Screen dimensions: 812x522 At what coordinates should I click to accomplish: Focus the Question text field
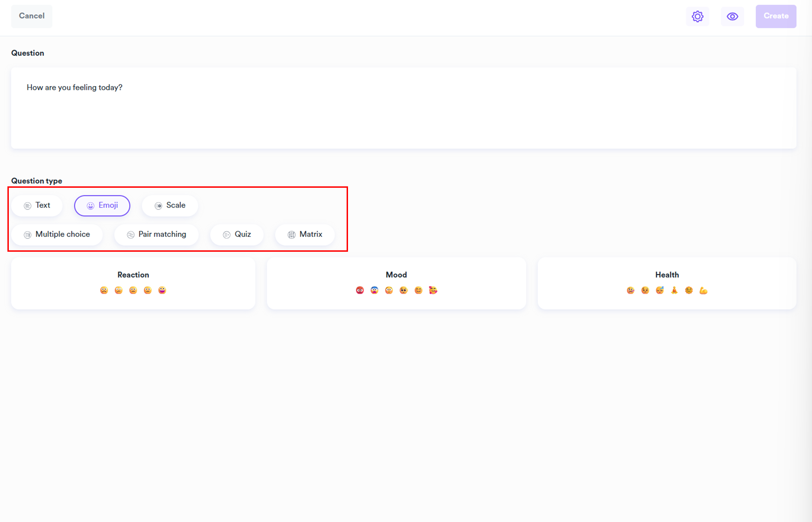pyautogui.click(x=403, y=108)
